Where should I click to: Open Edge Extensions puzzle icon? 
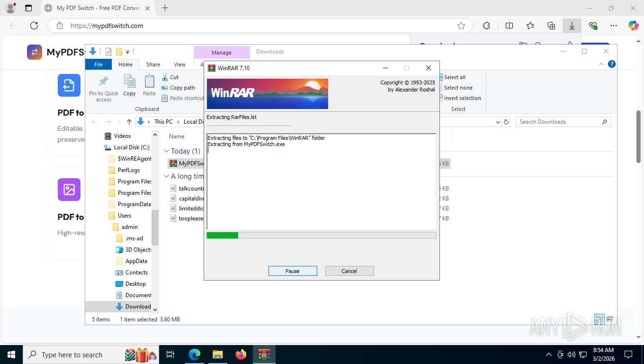(486, 26)
